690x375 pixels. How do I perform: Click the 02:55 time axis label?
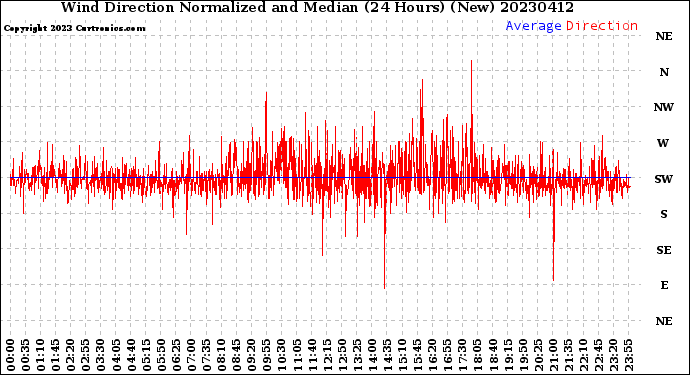tap(86, 355)
